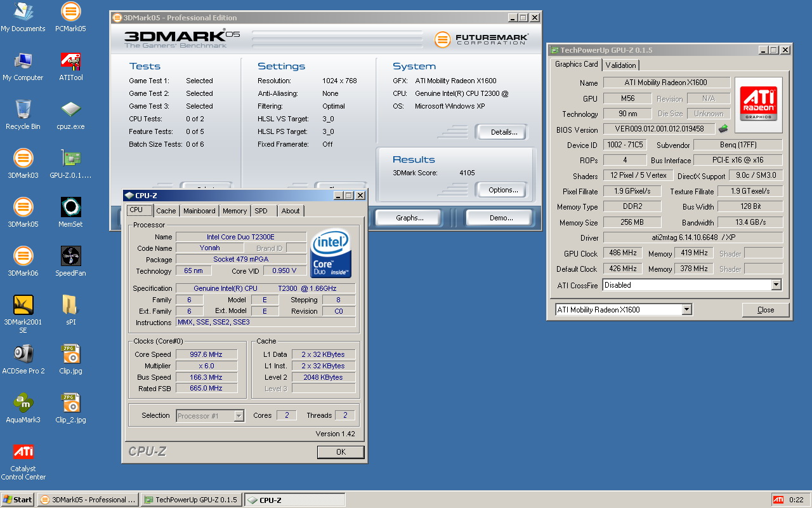Click GPU-Z Driver version field
The height and width of the screenshot is (508, 812).
pos(692,237)
